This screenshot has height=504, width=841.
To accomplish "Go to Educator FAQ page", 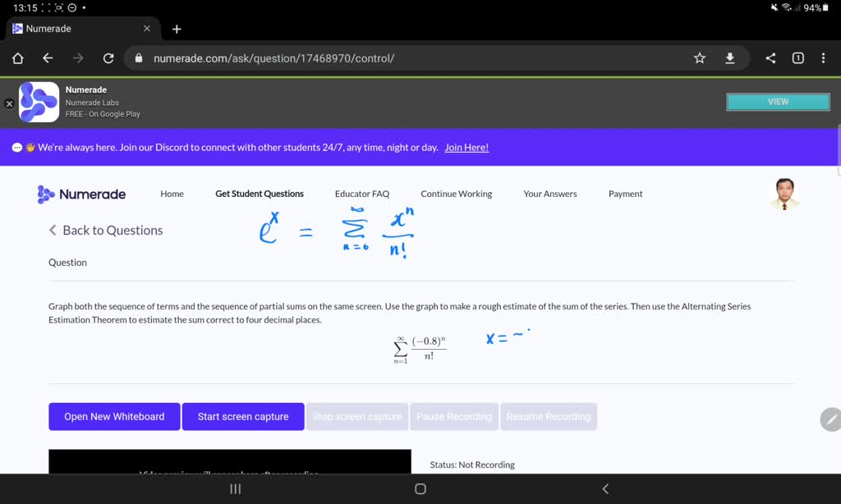I will tap(362, 194).
